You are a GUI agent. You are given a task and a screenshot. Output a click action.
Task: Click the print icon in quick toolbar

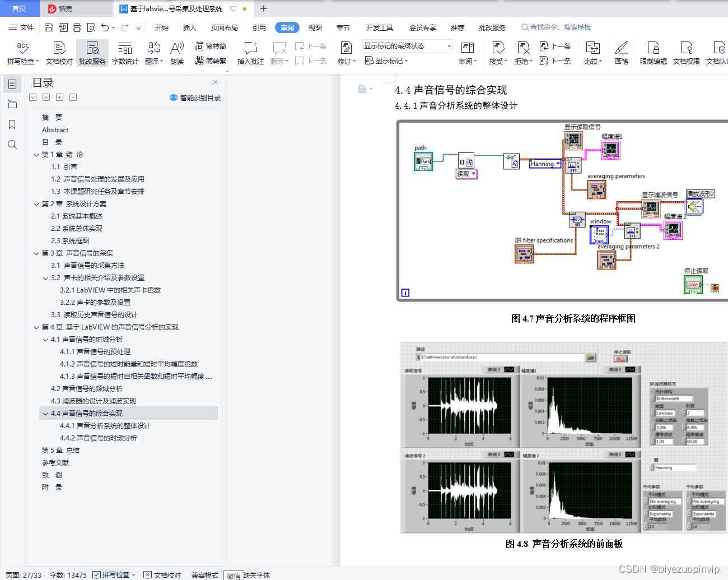[77, 27]
